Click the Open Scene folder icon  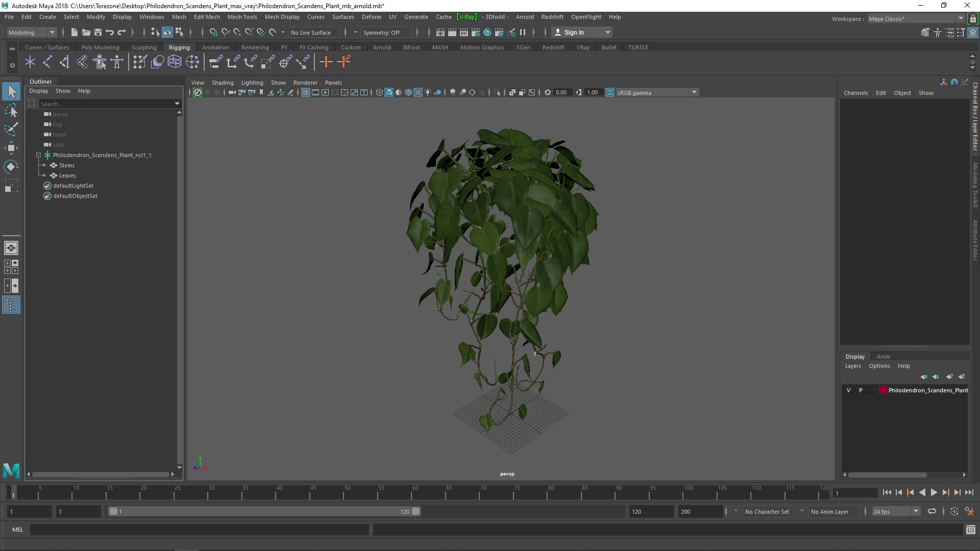86,32
